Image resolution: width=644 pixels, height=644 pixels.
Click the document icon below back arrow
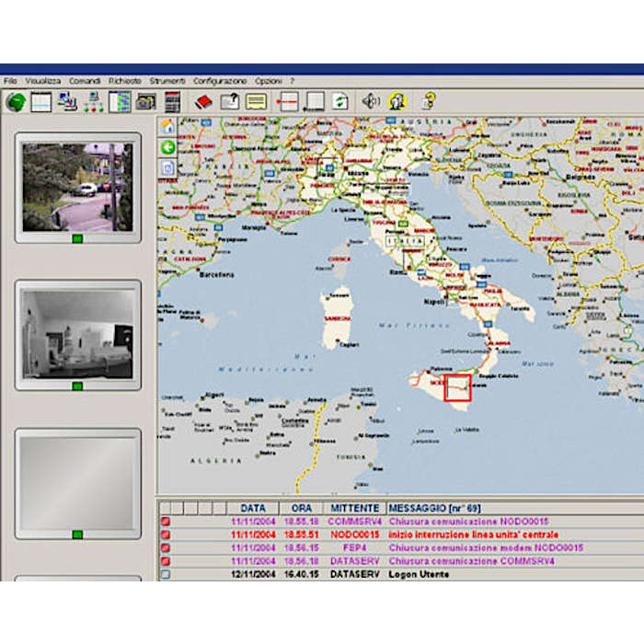pos(167,168)
